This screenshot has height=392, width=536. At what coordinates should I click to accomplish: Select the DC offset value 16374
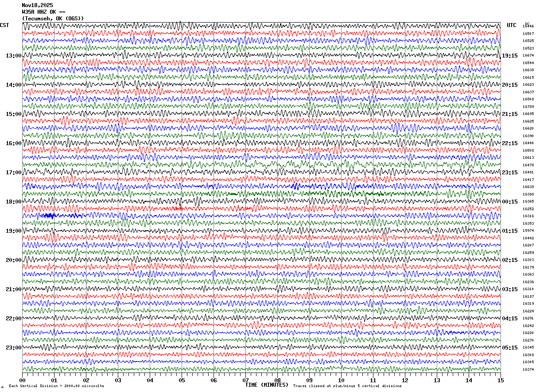point(528,369)
